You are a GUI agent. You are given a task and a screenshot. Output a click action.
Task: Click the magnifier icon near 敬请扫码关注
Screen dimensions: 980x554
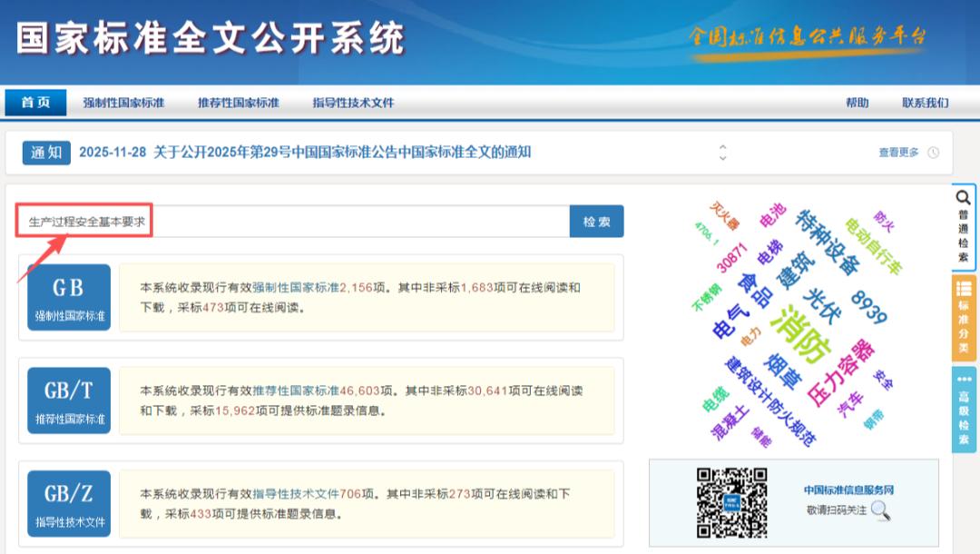(880, 510)
